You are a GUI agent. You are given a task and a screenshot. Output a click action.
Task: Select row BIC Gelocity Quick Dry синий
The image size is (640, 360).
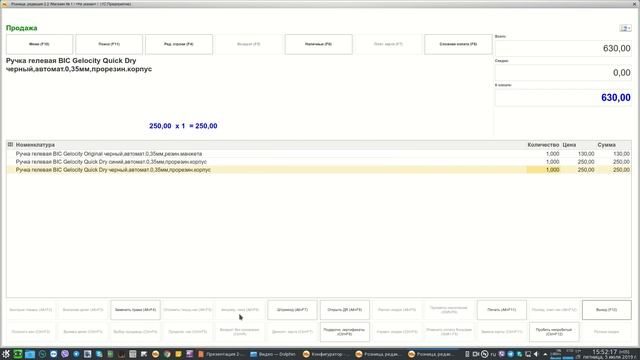tap(319, 162)
